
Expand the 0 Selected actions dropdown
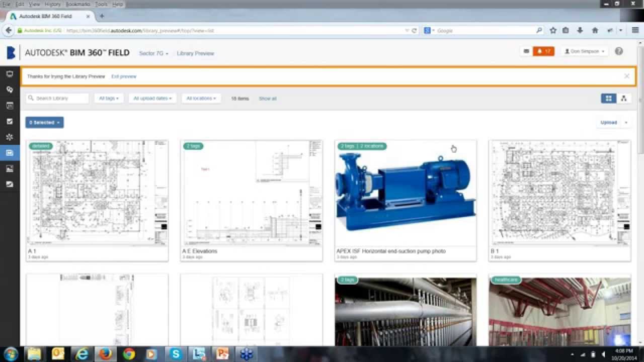click(45, 122)
